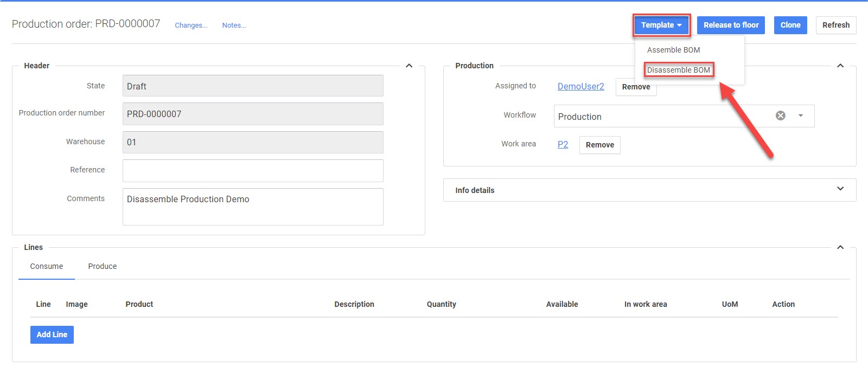The height and width of the screenshot is (373, 868).
Task: Open the Workflow dropdown arrow
Action: pyautogui.click(x=801, y=115)
